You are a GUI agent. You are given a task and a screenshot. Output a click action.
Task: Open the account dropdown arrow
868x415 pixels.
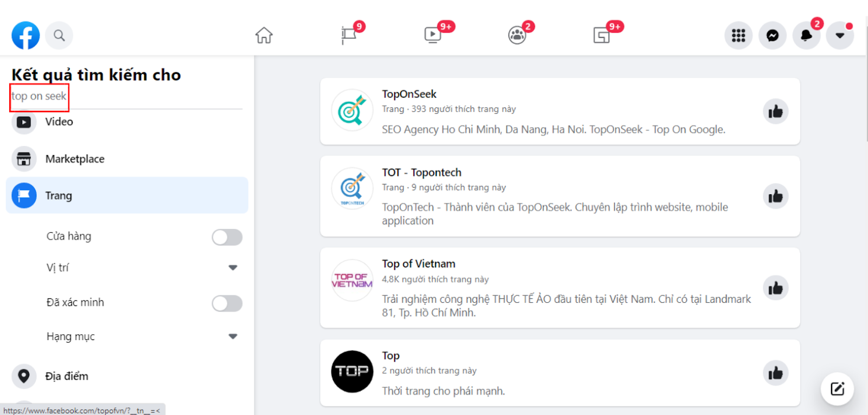tap(840, 36)
